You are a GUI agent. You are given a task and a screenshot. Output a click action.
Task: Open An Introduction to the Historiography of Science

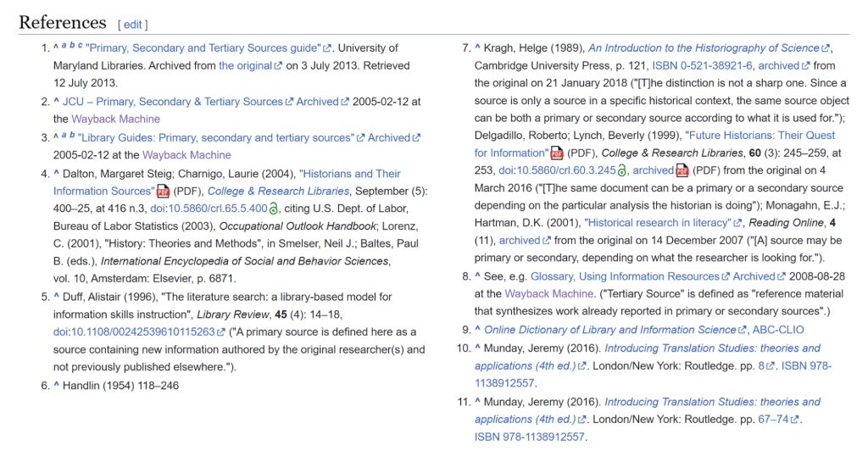tap(704, 48)
